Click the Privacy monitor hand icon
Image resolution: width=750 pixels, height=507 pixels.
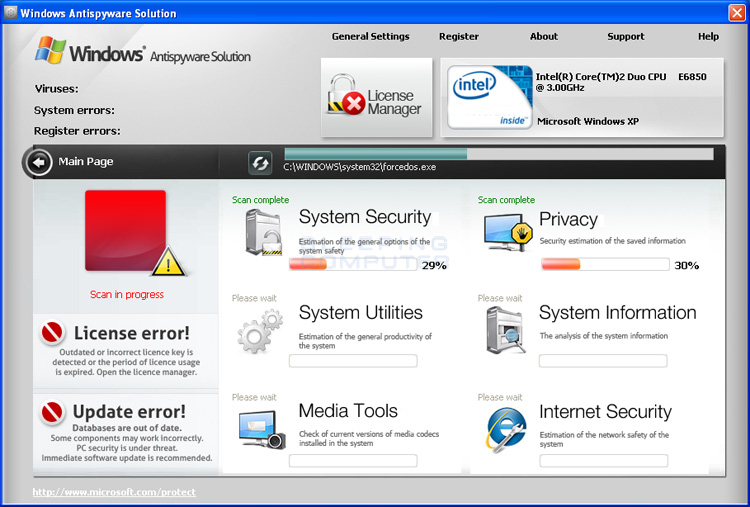tap(507, 233)
